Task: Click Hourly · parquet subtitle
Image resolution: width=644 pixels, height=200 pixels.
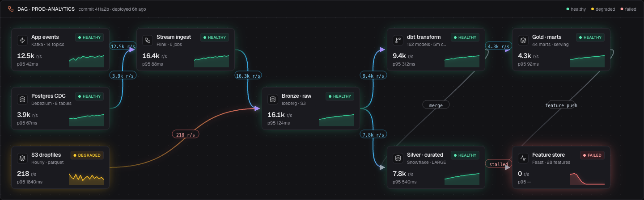Action: click(x=47, y=162)
